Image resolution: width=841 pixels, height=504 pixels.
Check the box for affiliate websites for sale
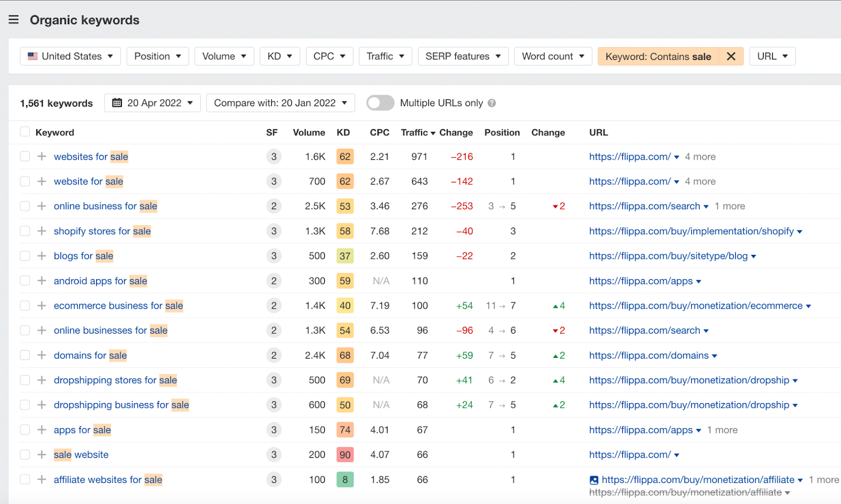(x=25, y=479)
